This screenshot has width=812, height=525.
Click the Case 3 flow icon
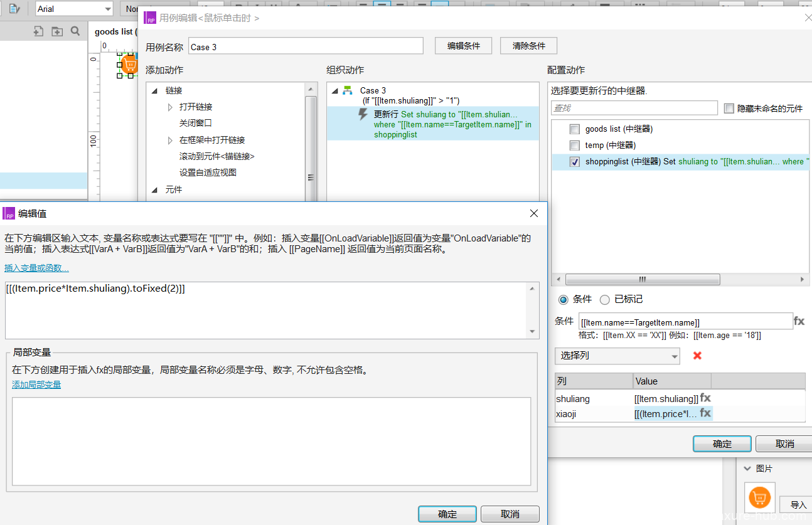click(x=348, y=90)
